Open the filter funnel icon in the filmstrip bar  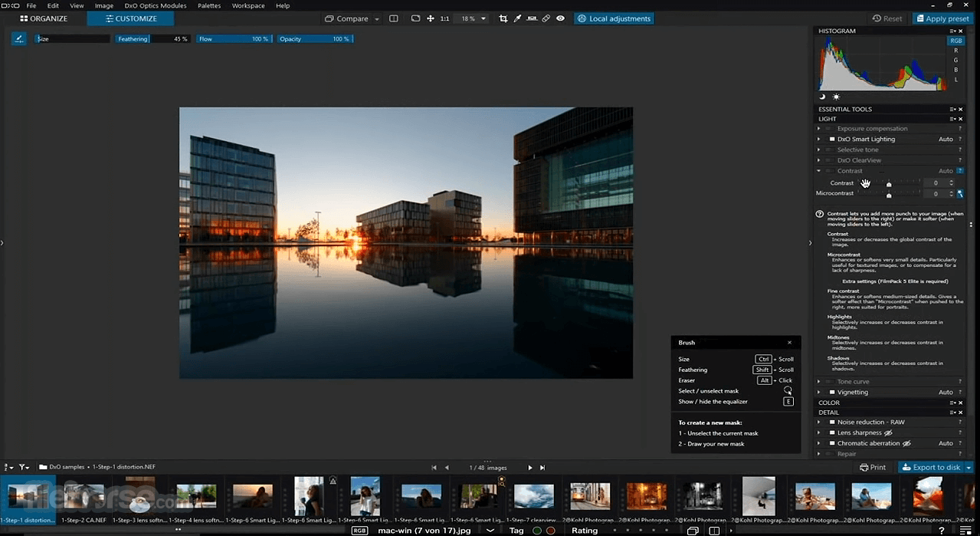click(x=24, y=466)
